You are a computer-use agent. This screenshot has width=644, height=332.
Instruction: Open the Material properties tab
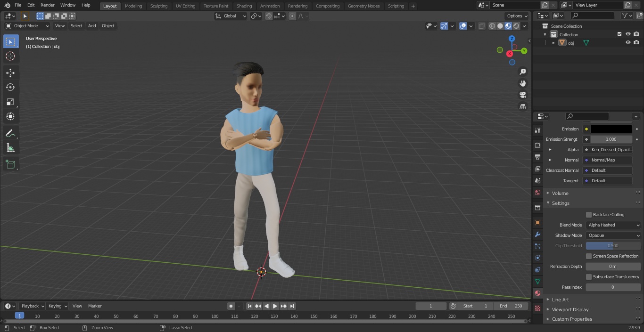(x=537, y=293)
